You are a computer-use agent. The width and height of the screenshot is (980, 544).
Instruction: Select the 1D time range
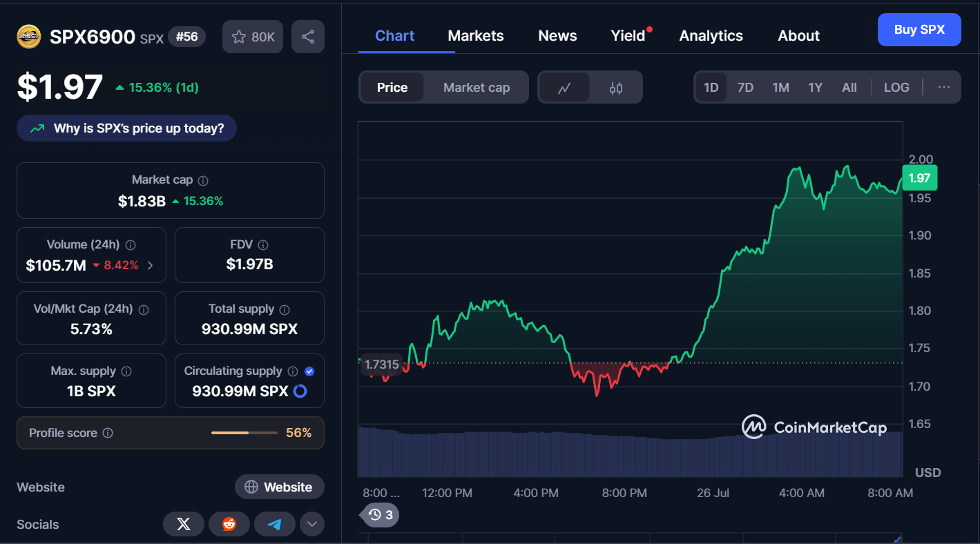pos(711,88)
